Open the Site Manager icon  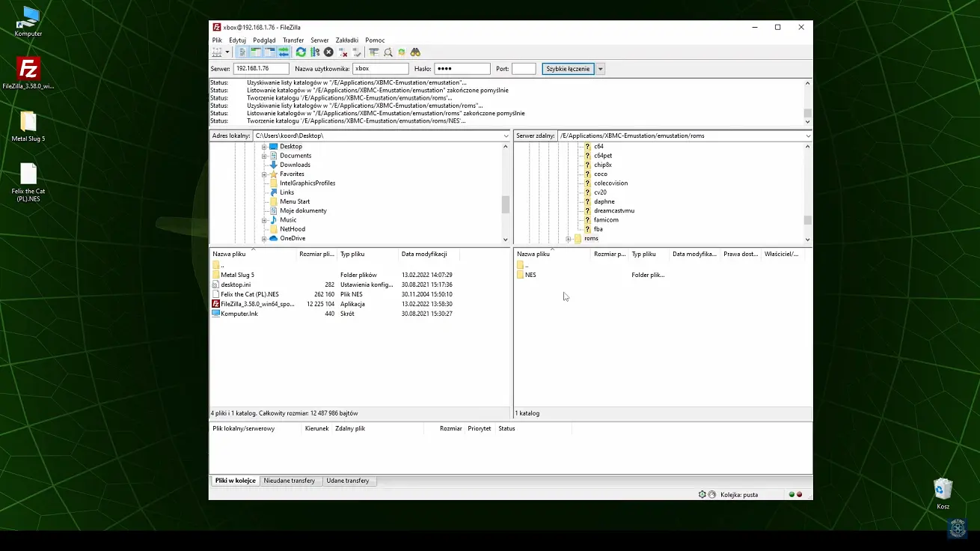[x=217, y=52]
